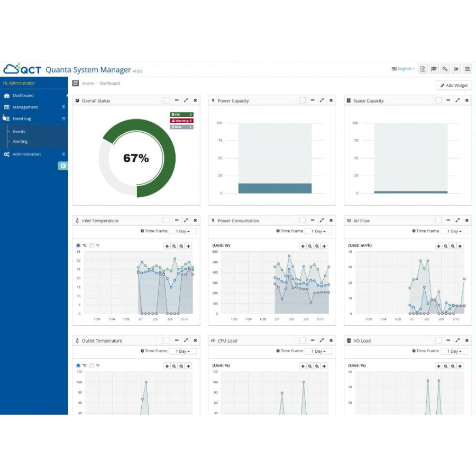Open the Inlet Temperature 1 Day time frame dropdown
This screenshot has height=476, width=476.
point(182,231)
